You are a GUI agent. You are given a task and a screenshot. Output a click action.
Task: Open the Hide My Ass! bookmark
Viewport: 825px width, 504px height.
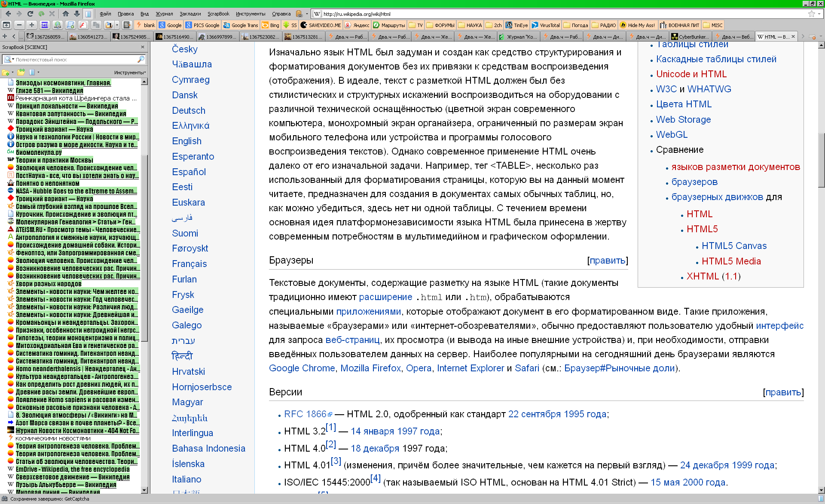click(638, 25)
